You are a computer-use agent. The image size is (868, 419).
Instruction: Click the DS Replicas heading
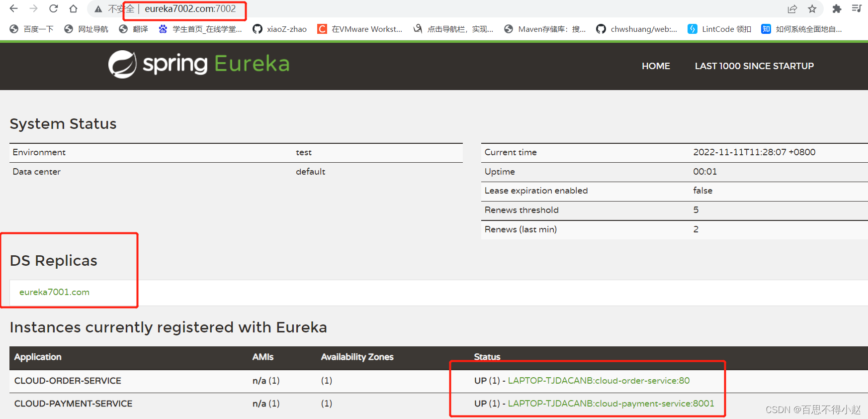[x=54, y=260]
